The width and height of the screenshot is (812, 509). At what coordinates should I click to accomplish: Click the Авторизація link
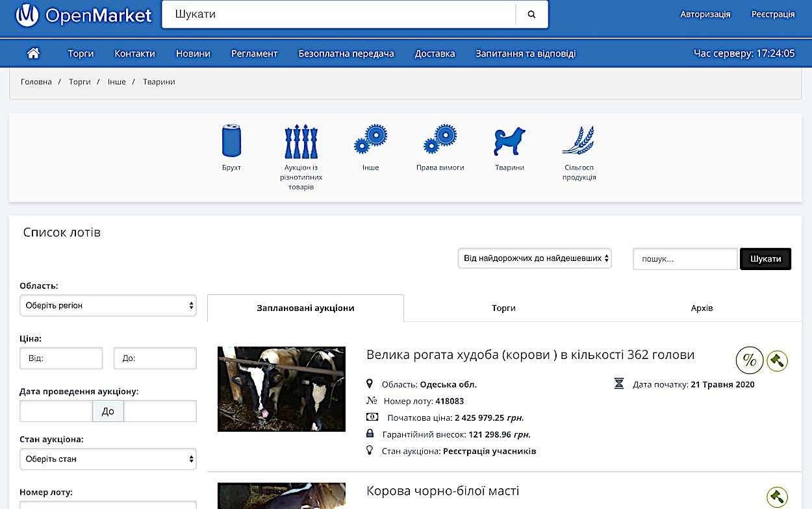[x=705, y=14]
